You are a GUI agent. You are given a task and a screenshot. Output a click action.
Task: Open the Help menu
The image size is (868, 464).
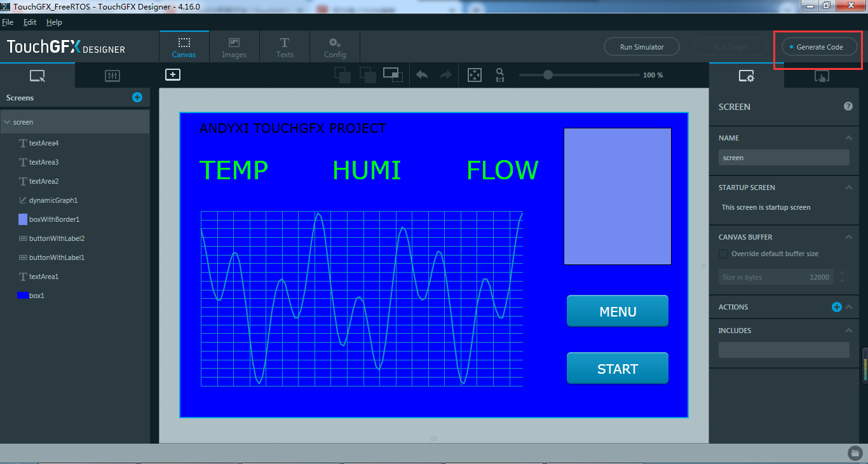[54, 22]
